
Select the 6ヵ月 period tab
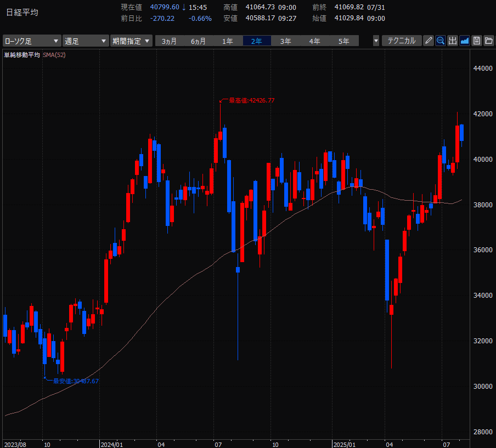coord(198,41)
